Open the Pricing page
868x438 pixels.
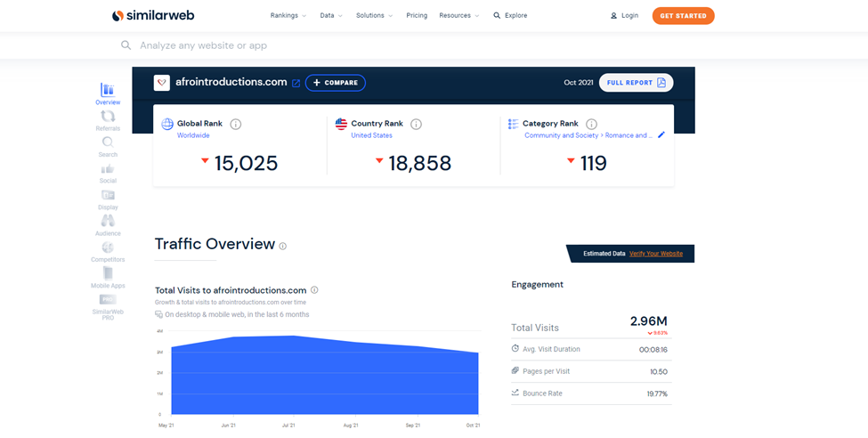[417, 15]
